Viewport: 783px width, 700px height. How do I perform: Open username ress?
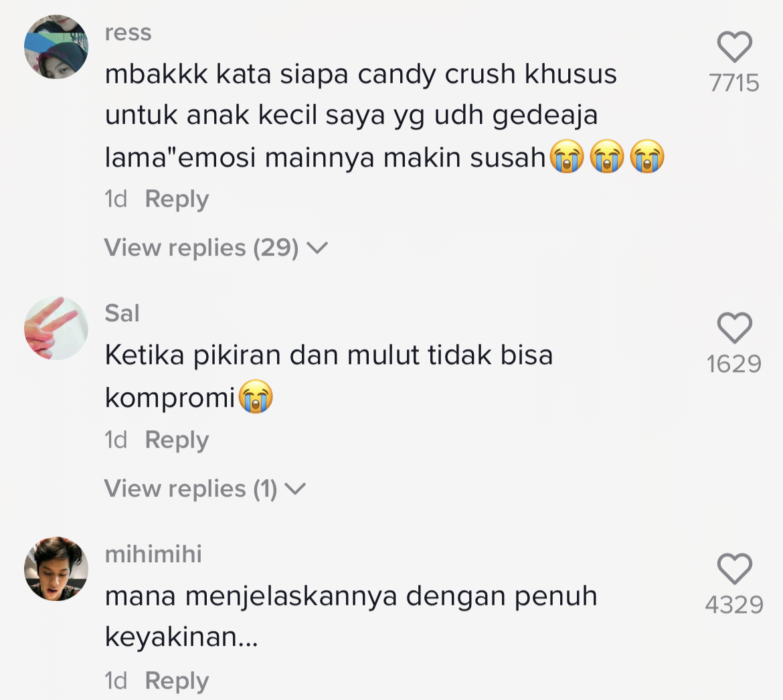coord(128,33)
